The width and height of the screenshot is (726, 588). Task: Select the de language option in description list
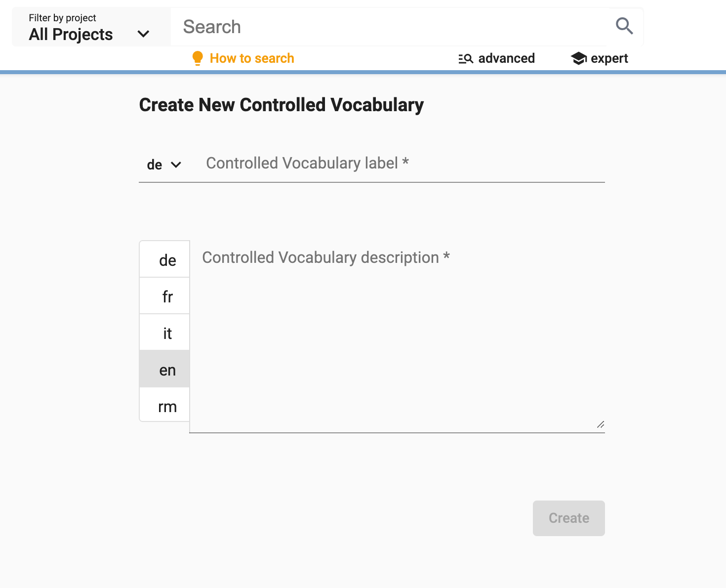click(x=164, y=259)
